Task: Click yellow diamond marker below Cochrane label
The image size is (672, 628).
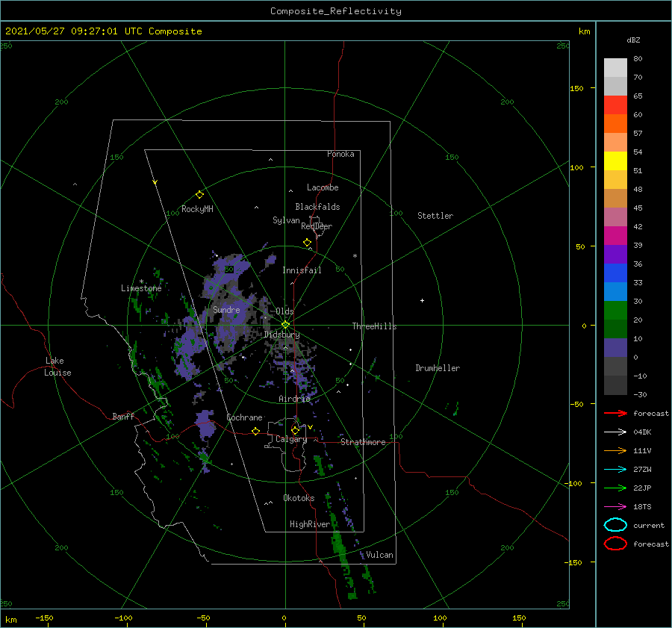Action: pos(256,432)
